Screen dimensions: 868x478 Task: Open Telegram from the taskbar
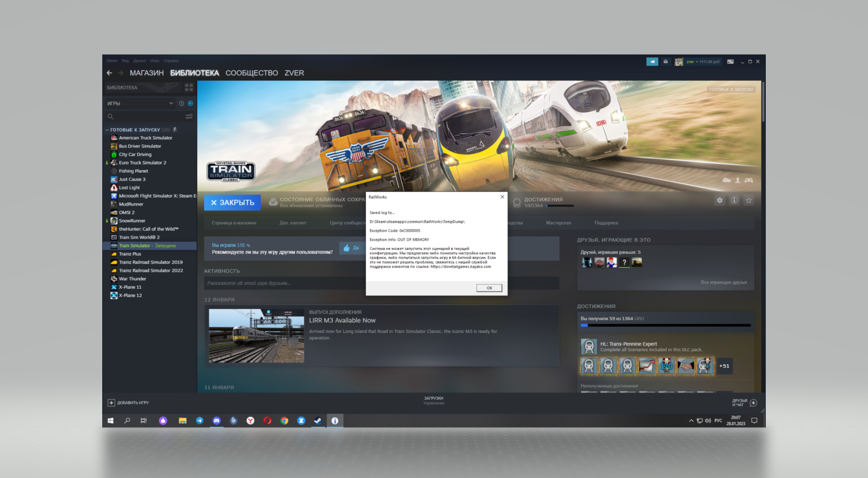[200, 420]
